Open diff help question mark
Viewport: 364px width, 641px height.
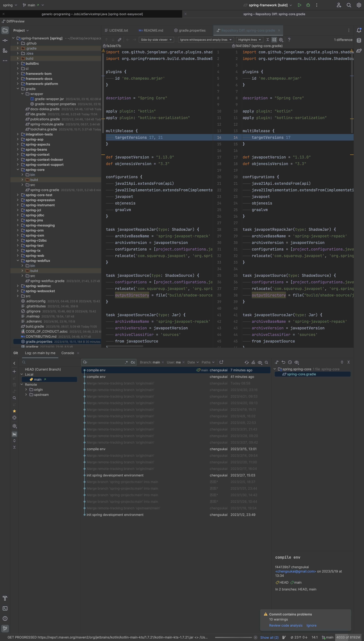(x=289, y=40)
